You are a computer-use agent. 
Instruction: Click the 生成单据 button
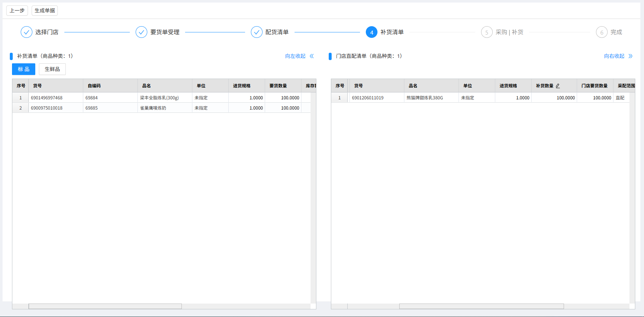(45, 11)
